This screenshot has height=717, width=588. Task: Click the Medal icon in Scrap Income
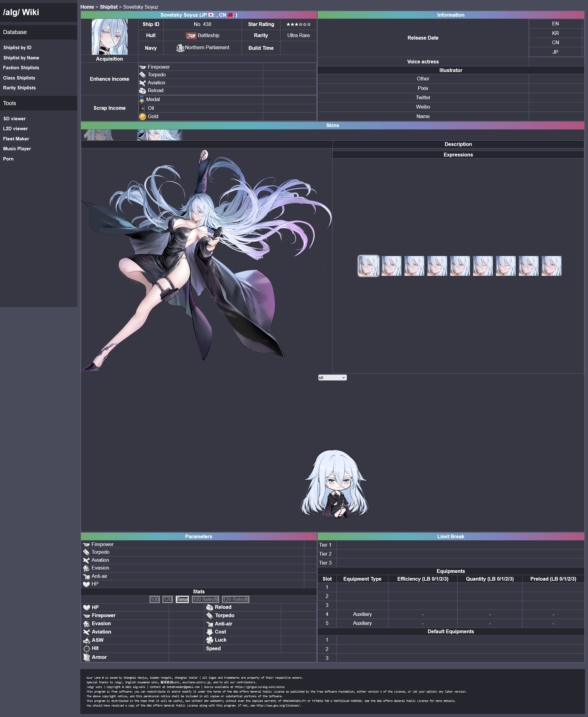pyautogui.click(x=142, y=100)
